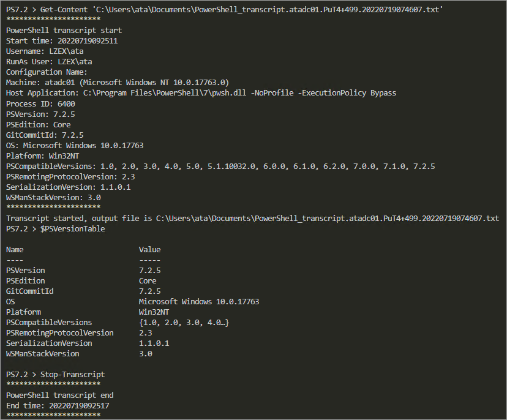Click the Machine atadc01 line
The width and height of the screenshot is (507, 420).
click(x=118, y=83)
